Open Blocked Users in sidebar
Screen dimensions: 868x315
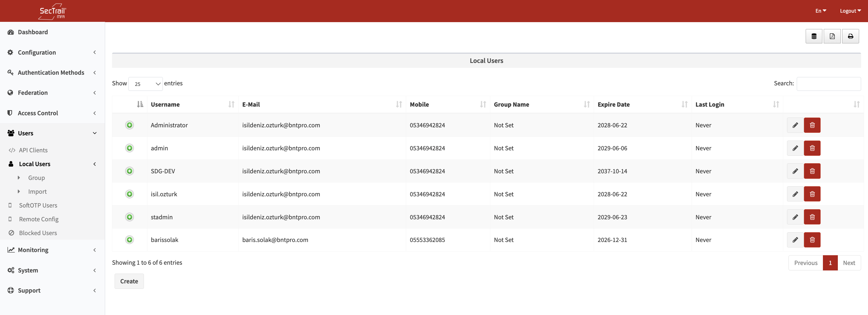click(x=38, y=233)
